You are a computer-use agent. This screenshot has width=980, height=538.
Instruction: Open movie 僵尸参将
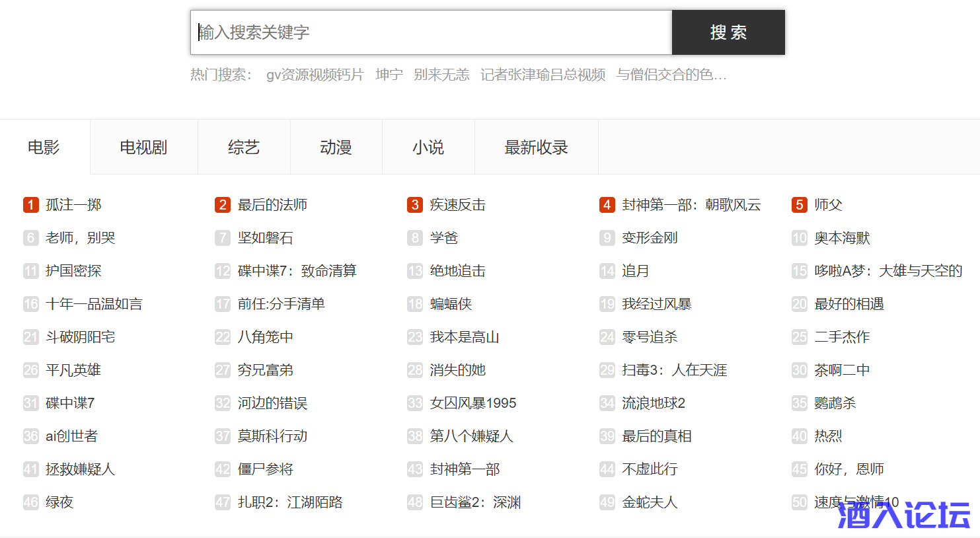tap(266, 469)
